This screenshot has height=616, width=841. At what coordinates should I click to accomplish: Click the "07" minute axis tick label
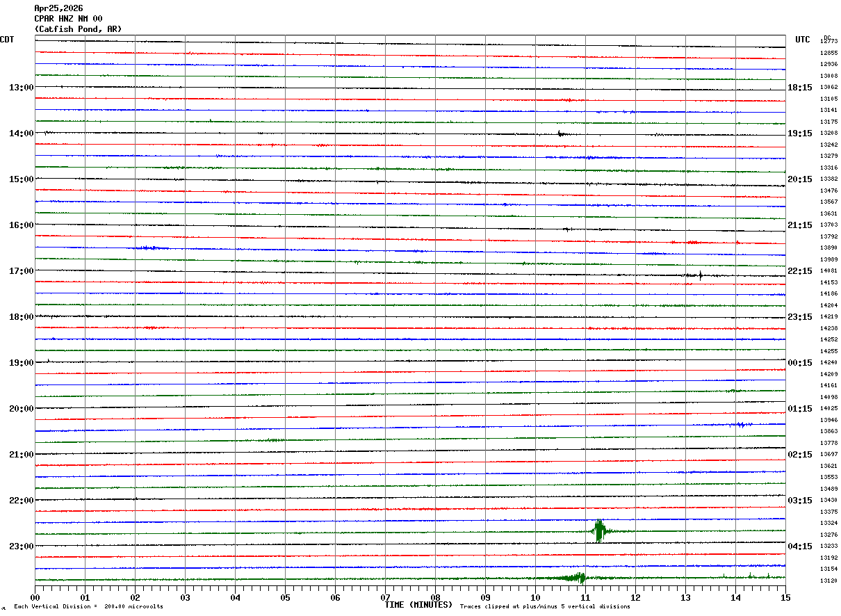click(385, 598)
